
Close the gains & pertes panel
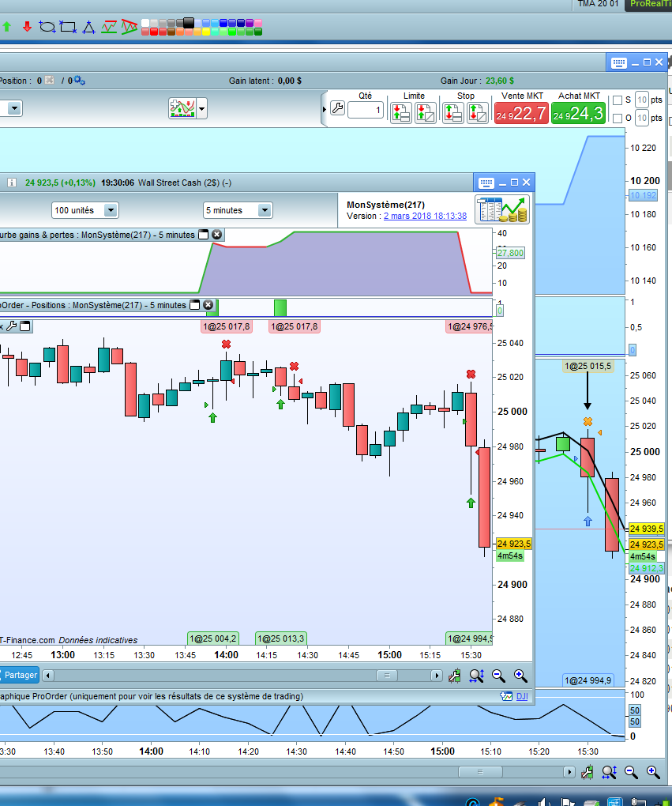point(217,235)
